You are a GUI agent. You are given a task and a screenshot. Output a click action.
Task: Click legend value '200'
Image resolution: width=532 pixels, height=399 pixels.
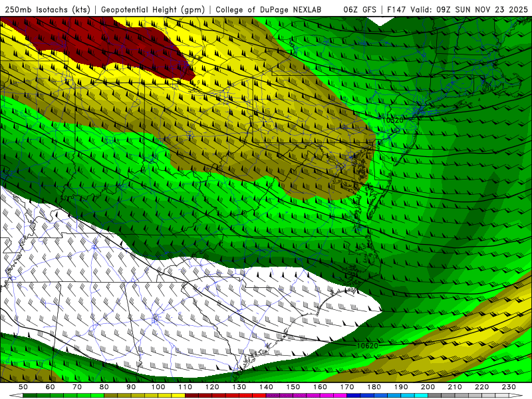coord(428,387)
